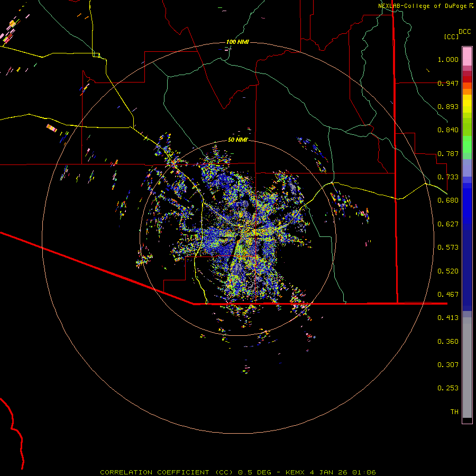Image resolution: width=476 pixels, height=476 pixels.
Task: Click the [CC] unit label
Action: point(452,36)
